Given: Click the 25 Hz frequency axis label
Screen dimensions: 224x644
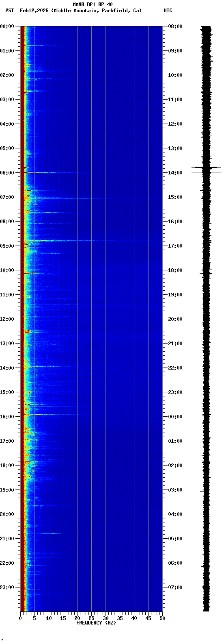Looking at the screenshot, I should tap(91, 618).
